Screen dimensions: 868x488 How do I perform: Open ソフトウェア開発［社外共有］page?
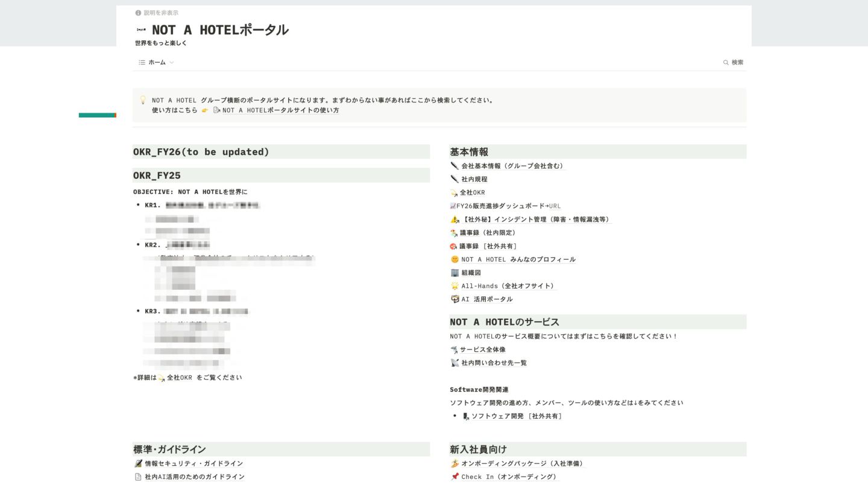[x=517, y=416]
